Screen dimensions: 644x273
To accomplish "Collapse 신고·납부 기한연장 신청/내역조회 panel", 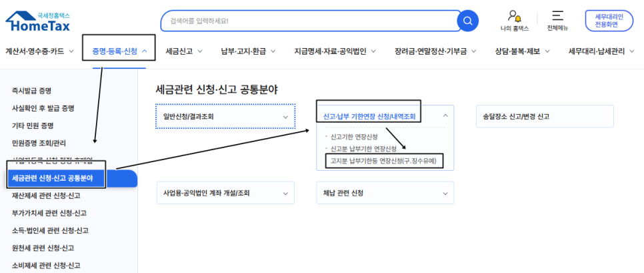I will tap(385, 117).
